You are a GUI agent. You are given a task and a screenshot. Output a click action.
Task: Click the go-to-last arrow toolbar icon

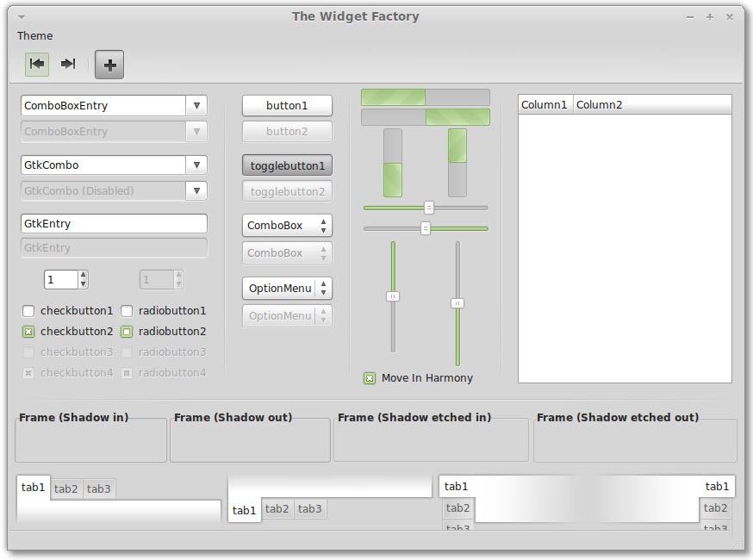[68, 64]
